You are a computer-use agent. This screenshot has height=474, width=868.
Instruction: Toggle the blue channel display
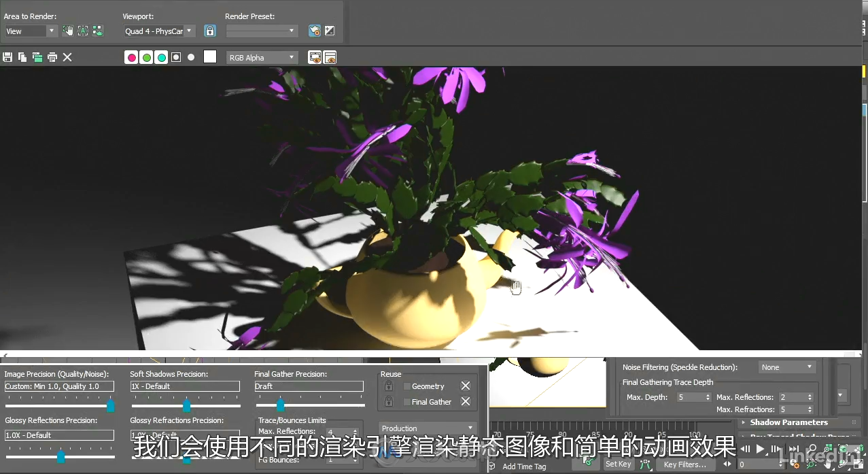[161, 57]
